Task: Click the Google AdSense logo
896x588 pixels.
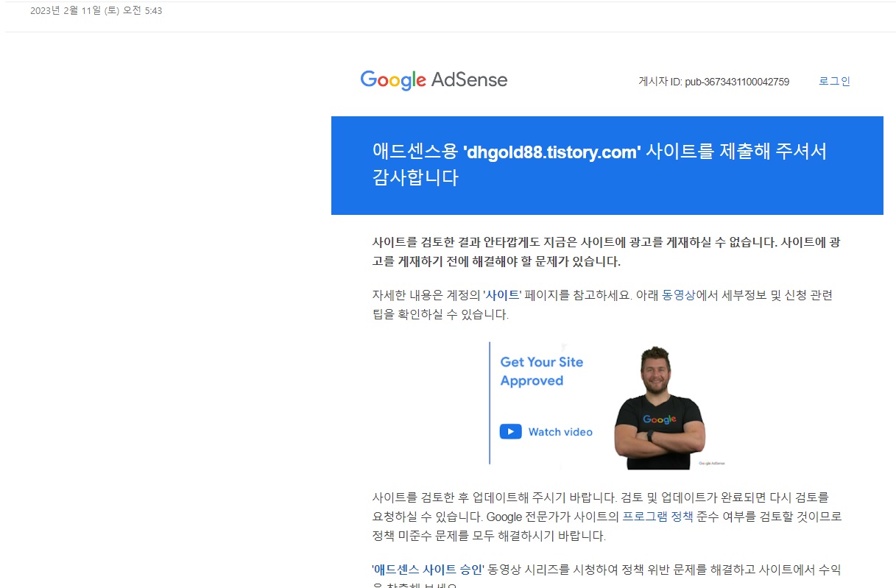Action: tap(434, 80)
